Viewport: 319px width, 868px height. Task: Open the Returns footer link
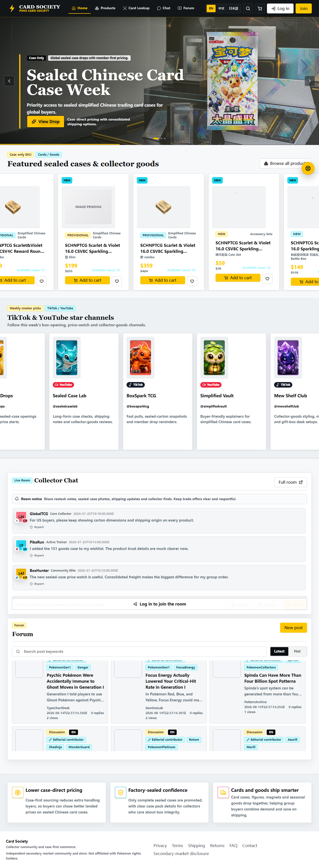point(217,845)
